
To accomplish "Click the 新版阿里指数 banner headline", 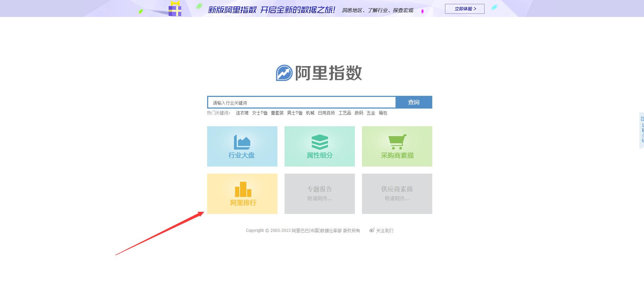I will pos(271,10).
